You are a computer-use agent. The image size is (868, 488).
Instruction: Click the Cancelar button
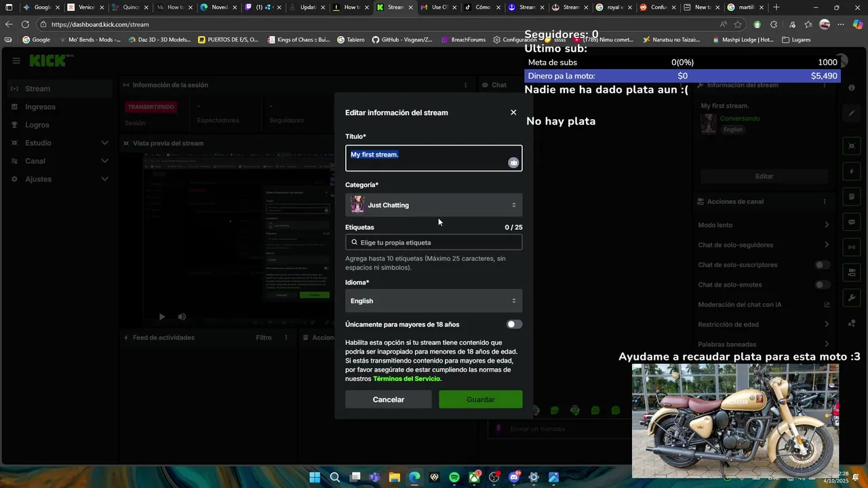point(389,400)
